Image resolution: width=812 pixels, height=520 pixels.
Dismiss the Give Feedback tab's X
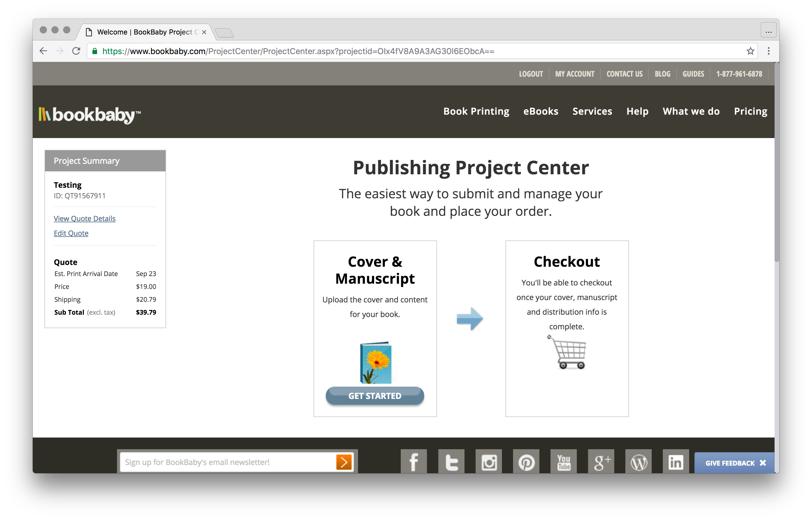pos(763,463)
